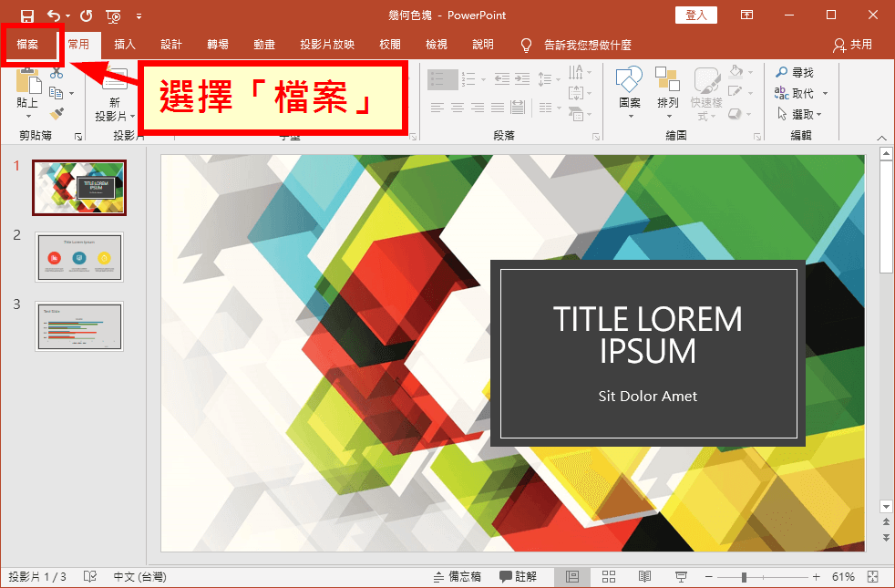Toggle Center paragraph alignment

[458, 107]
